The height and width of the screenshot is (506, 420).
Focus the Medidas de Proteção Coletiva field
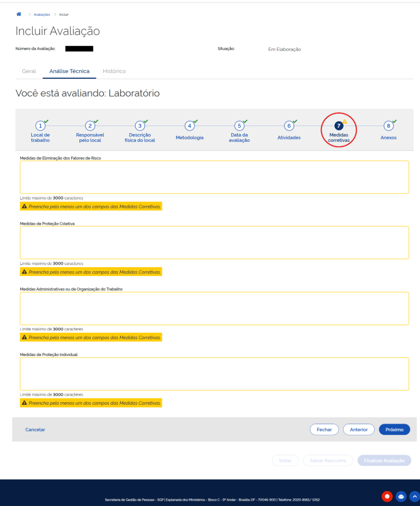pos(214,242)
